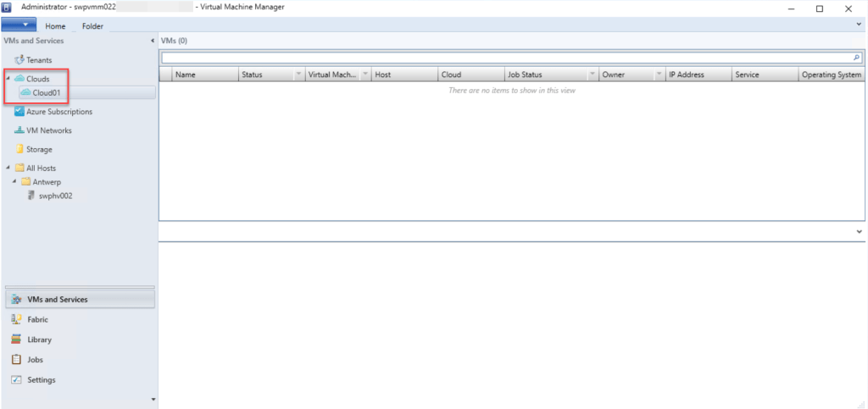Screen dimensions: 868x409
Task: Open the Fabric workspace icon
Action: tap(16, 320)
